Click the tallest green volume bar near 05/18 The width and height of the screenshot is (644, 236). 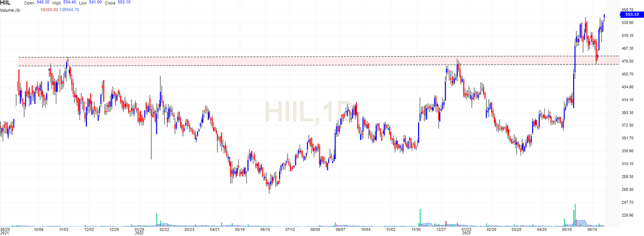click(575, 215)
